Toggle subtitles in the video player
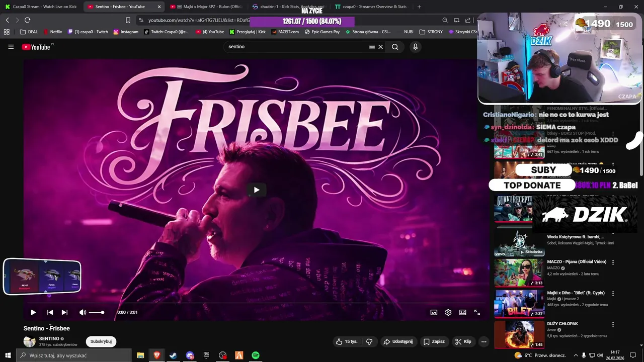Viewport: 644px width, 362px height. pos(434,312)
